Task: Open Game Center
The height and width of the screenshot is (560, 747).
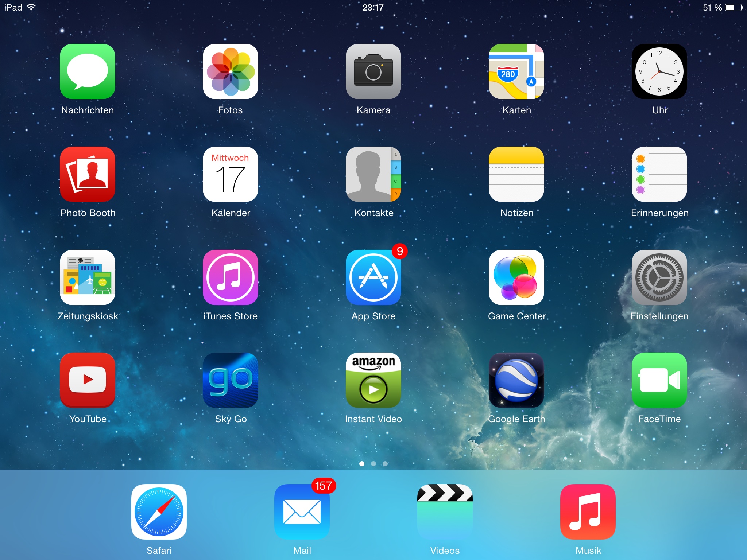Action: pos(516,277)
